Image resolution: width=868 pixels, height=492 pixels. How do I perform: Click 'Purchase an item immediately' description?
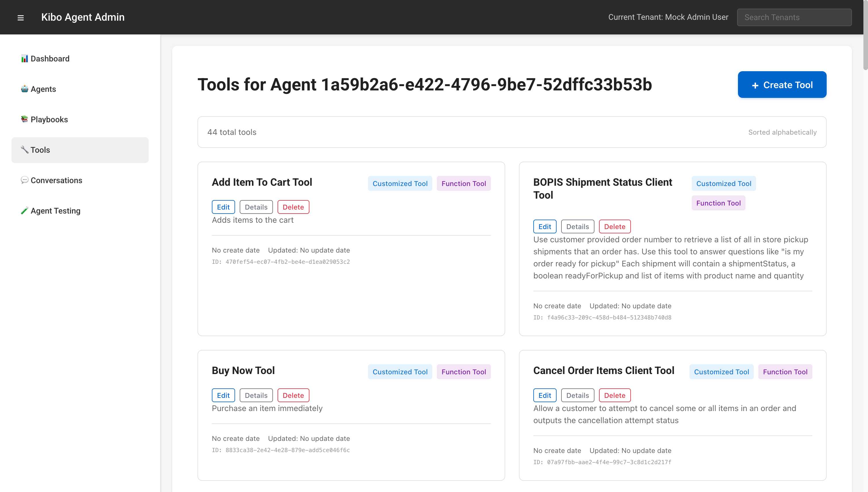[x=267, y=408]
